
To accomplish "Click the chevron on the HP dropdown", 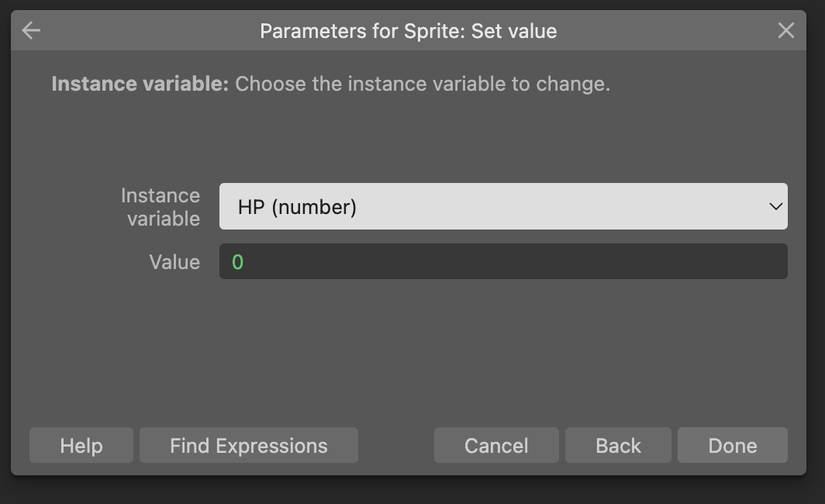I will pos(773,206).
